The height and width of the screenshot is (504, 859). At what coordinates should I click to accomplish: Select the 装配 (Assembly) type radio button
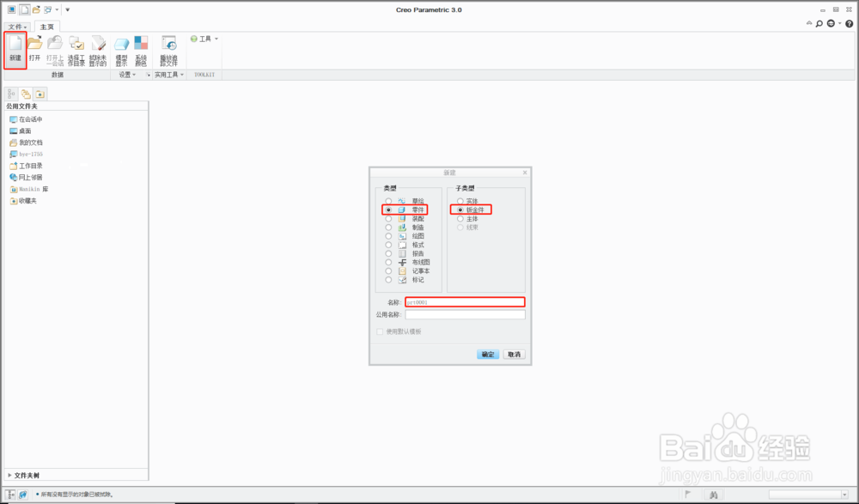(x=388, y=219)
